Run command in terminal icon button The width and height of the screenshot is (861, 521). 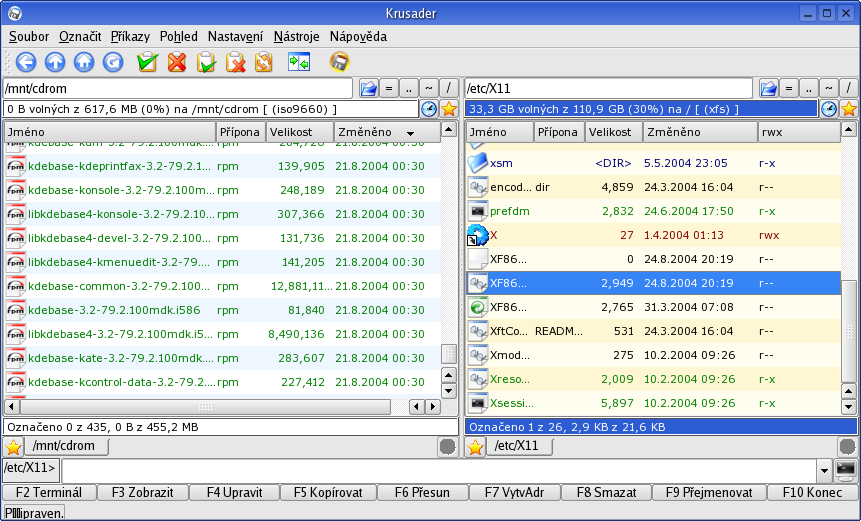point(846,470)
